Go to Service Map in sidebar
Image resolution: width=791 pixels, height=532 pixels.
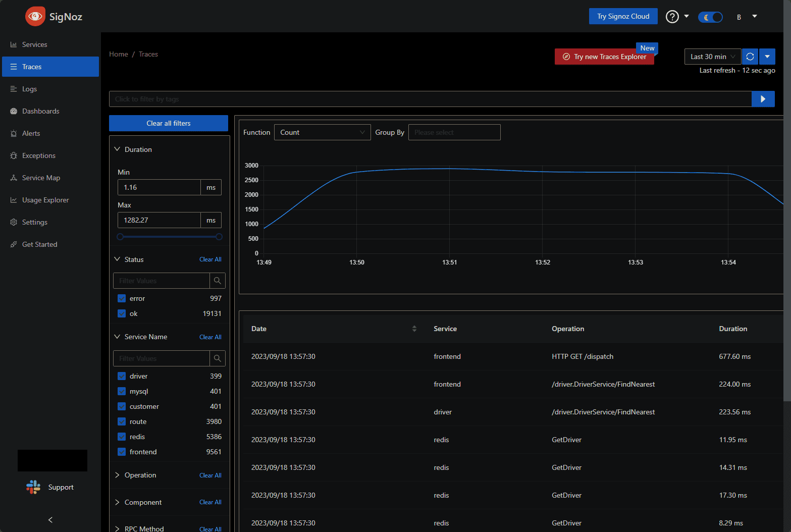tap(41, 178)
